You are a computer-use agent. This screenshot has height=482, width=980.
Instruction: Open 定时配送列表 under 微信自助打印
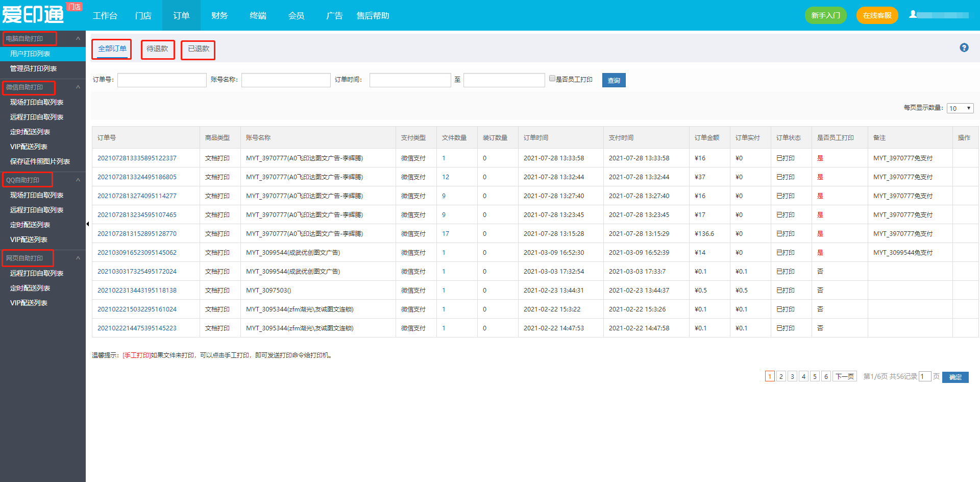point(30,132)
